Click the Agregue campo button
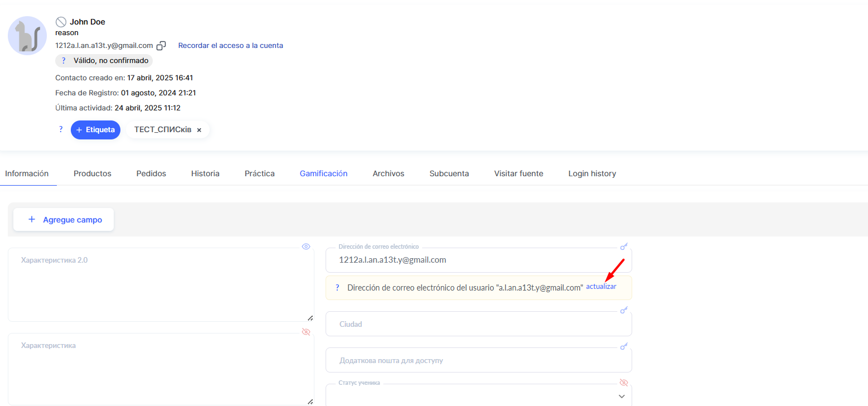868x406 pixels. pos(64,220)
